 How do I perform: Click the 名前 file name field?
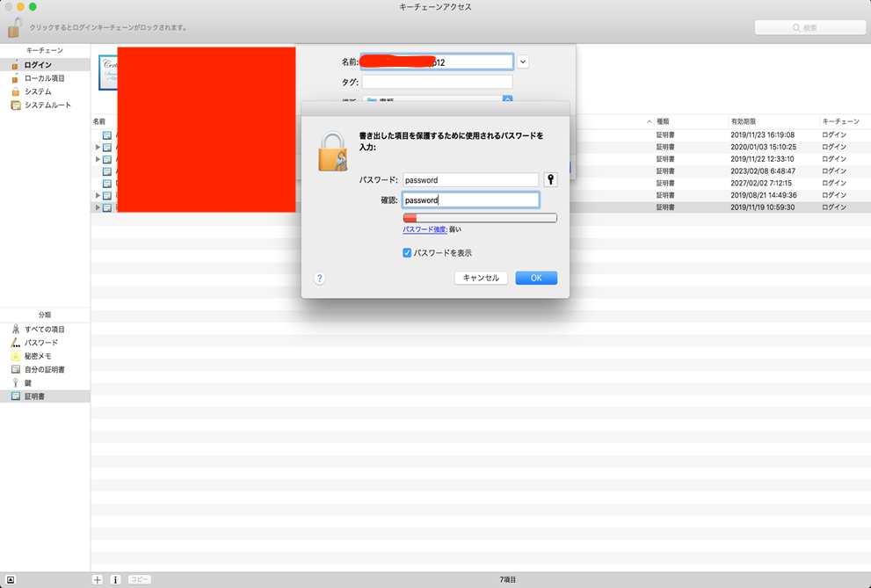(x=437, y=62)
